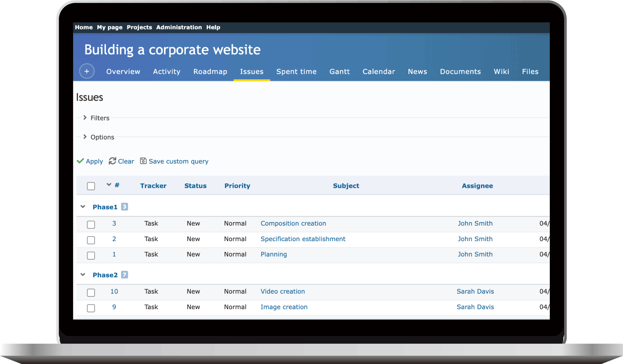Switch to the Gantt tab

(x=339, y=72)
